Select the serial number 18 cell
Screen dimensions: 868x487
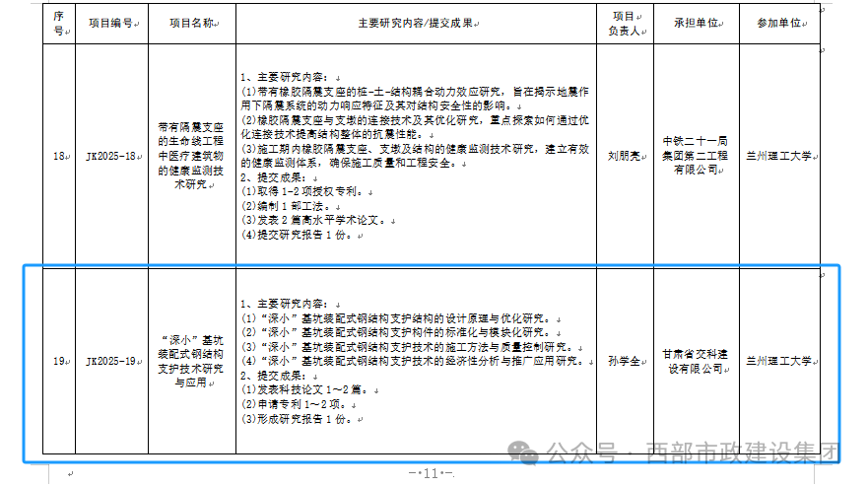pyautogui.click(x=59, y=156)
